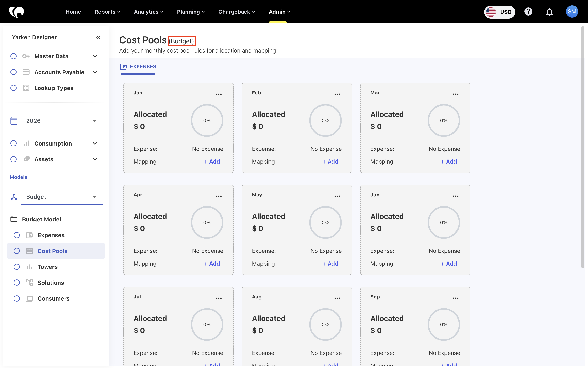The width and height of the screenshot is (588, 368).
Task: Go to the Home menu item
Action: click(x=73, y=12)
